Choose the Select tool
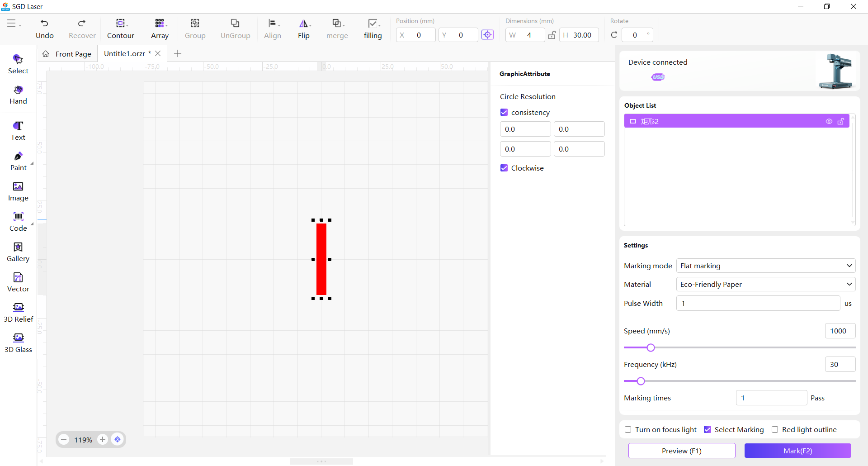This screenshot has width=868, height=466. point(18,64)
